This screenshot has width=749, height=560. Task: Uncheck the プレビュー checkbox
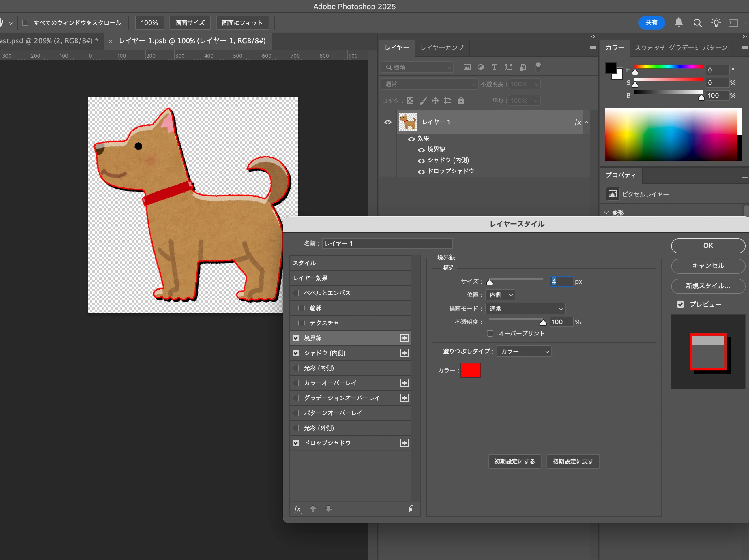(680, 304)
